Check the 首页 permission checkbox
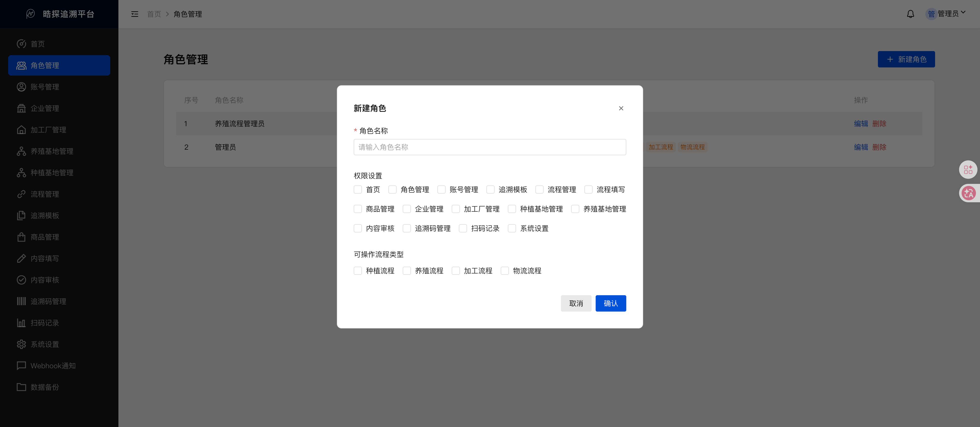 click(358, 189)
